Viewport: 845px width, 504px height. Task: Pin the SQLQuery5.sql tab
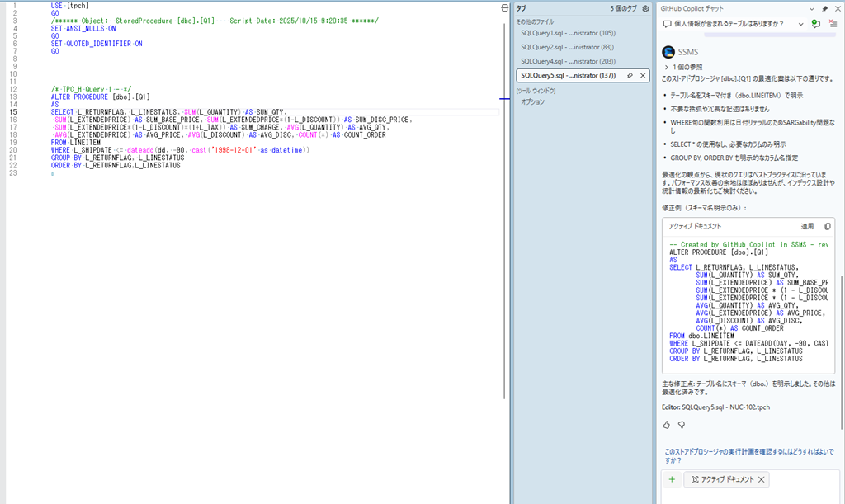coord(629,75)
